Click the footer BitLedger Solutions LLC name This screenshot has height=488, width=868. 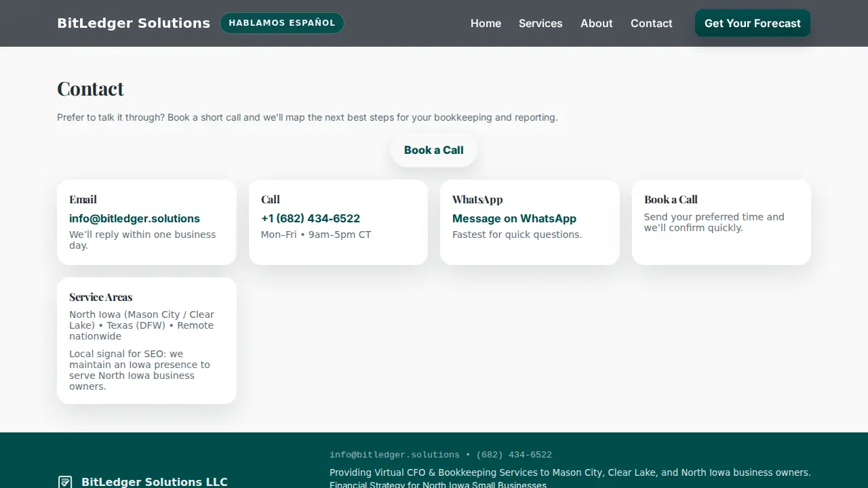pyautogui.click(x=155, y=482)
